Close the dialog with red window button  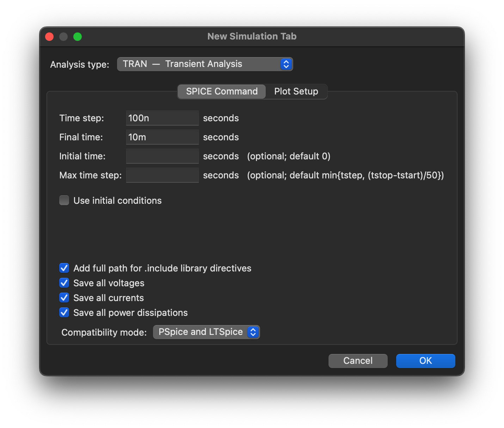click(49, 37)
